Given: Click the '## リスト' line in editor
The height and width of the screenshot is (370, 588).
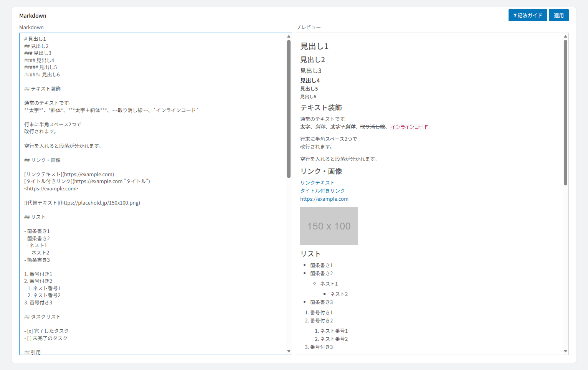Looking at the screenshot, I should [35, 217].
